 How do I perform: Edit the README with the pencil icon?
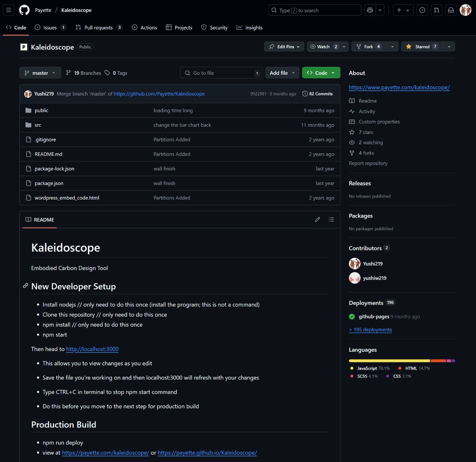coord(317,219)
